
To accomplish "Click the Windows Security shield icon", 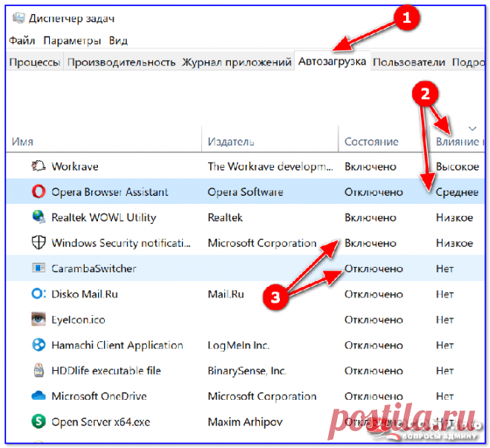I will (39, 243).
